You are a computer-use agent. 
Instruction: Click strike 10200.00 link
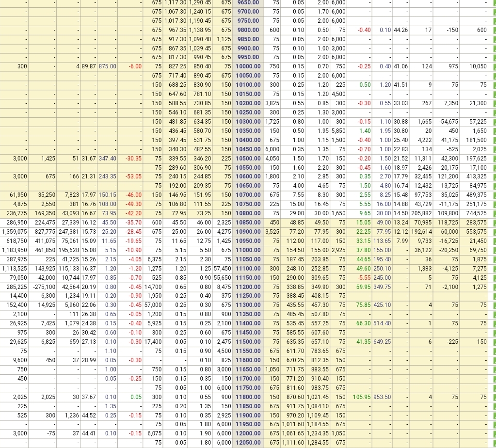pyautogui.click(x=248, y=103)
